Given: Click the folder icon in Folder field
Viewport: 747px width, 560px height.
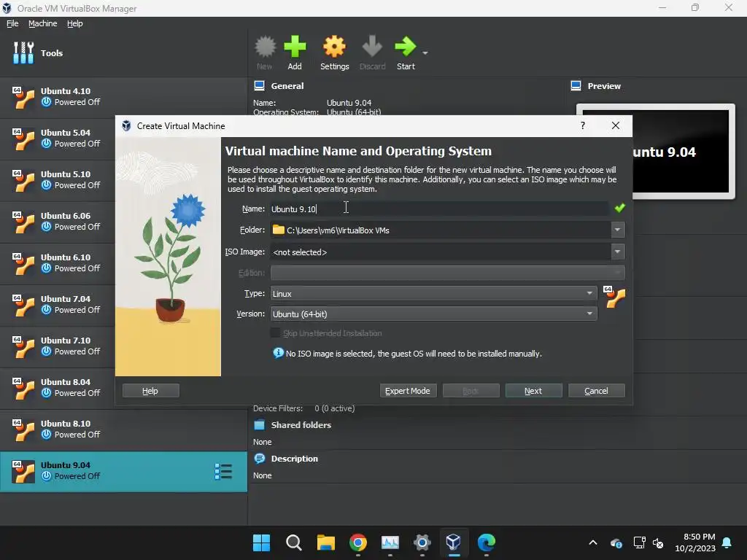Looking at the screenshot, I should (278, 230).
